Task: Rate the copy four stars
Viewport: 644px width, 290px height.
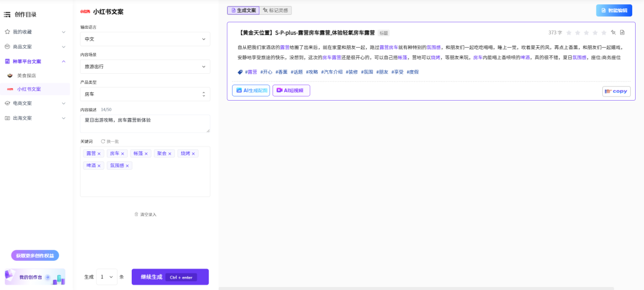Action: [595, 33]
